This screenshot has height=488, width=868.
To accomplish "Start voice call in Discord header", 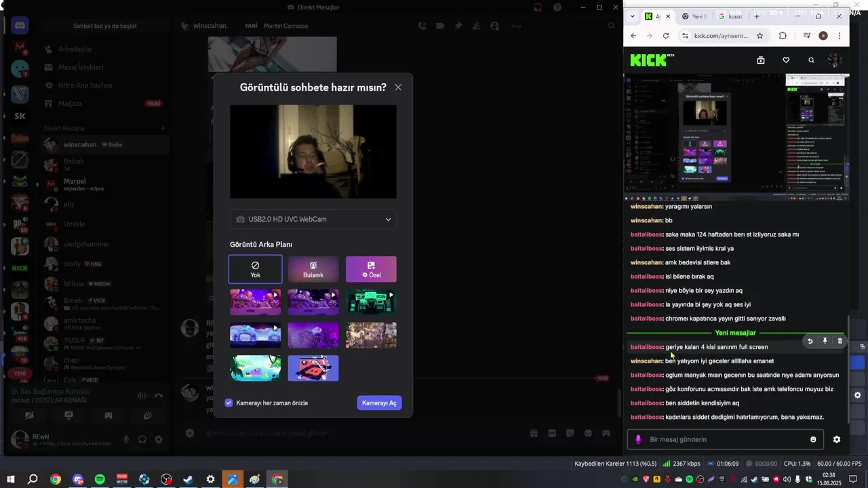I will click(x=422, y=26).
